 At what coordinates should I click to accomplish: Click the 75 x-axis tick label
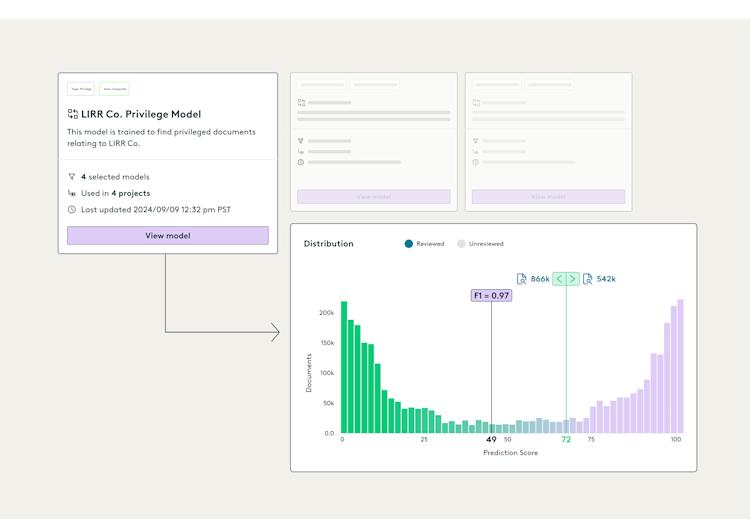pos(591,439)
